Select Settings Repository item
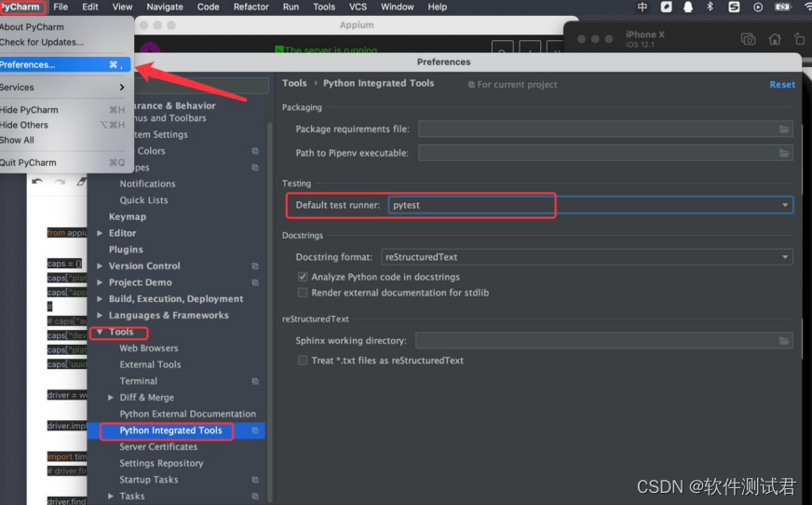 pos(161,463)
